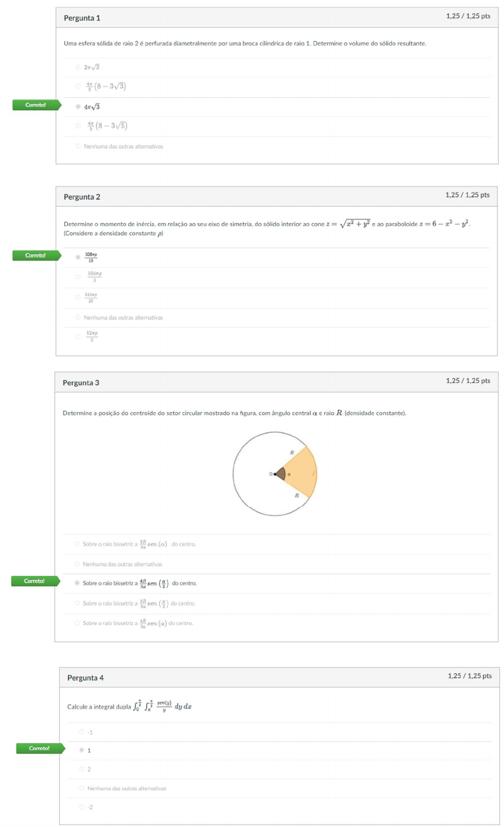Choose the 4π√3 answer radio button
Viewport: 504px width, 827px height.
pos(78,107)
